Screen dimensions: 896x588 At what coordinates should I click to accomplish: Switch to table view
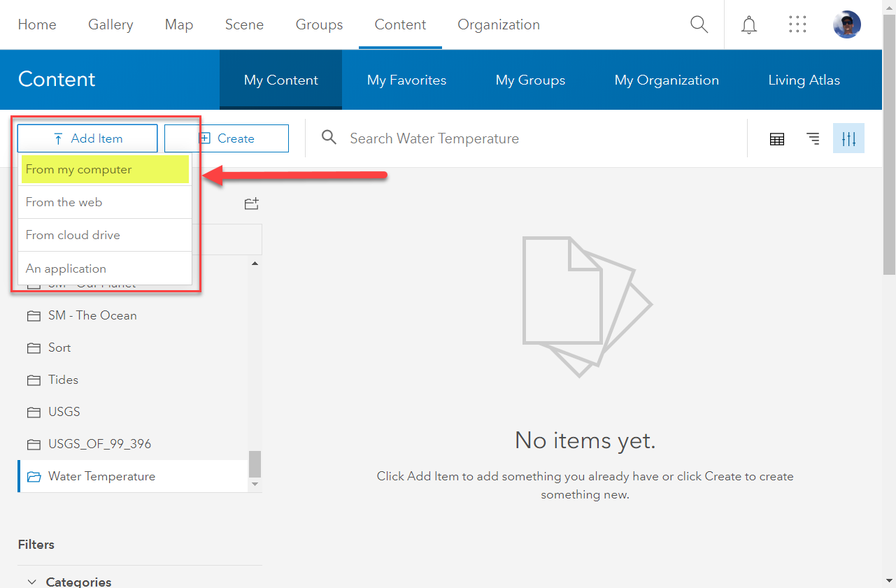tap(777, 138)
